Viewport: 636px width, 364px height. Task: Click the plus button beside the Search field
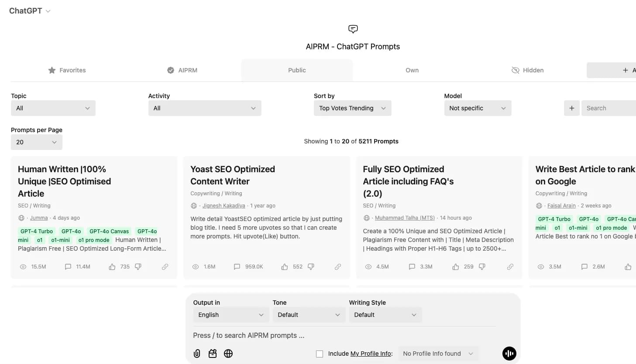click(x=572, y=108)
